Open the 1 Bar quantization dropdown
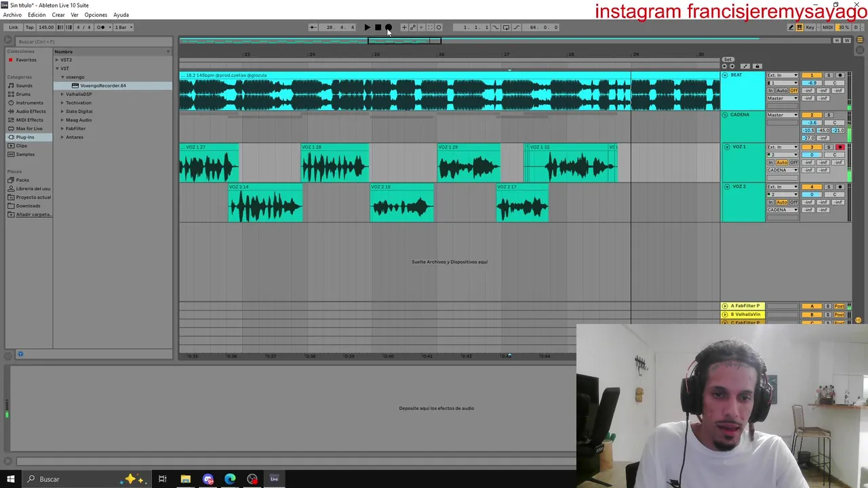868x488 pixels. (x=123, y=27)
